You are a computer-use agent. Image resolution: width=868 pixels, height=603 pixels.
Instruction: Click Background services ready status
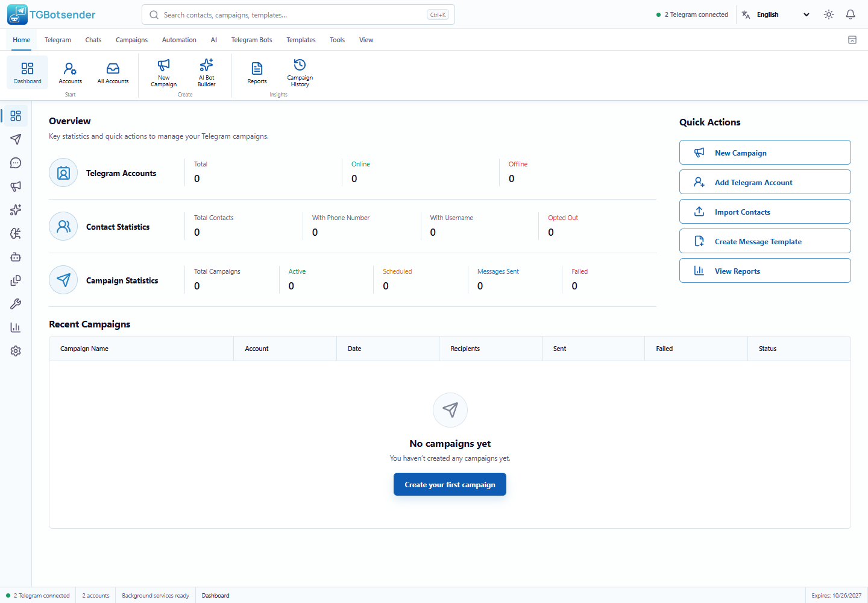click(x=156, y=595)
